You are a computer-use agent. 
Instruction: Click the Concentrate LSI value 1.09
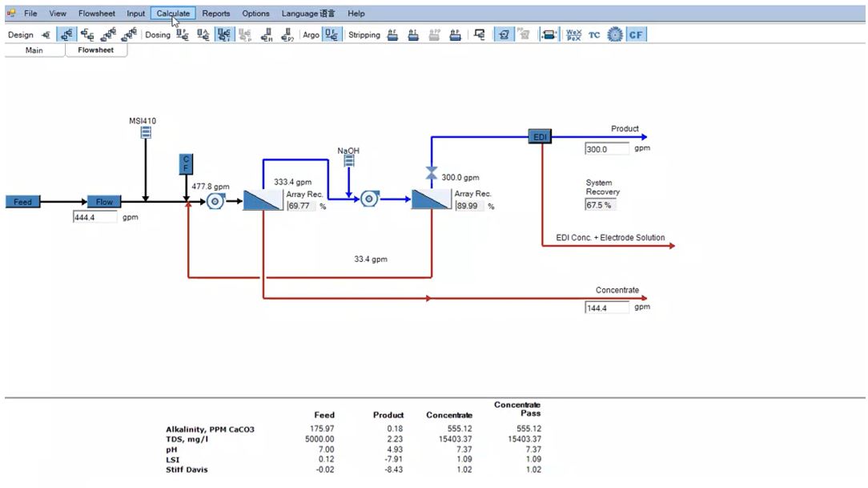(464, 459)
